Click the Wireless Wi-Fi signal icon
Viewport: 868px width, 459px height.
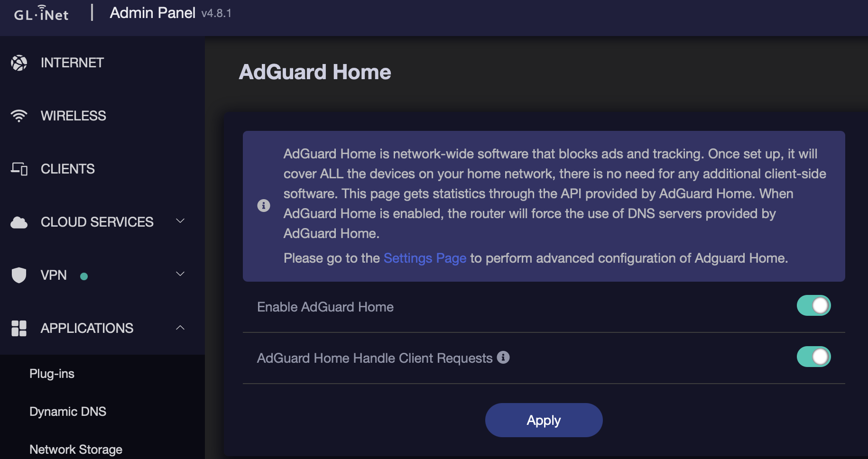tap(19, 116)
